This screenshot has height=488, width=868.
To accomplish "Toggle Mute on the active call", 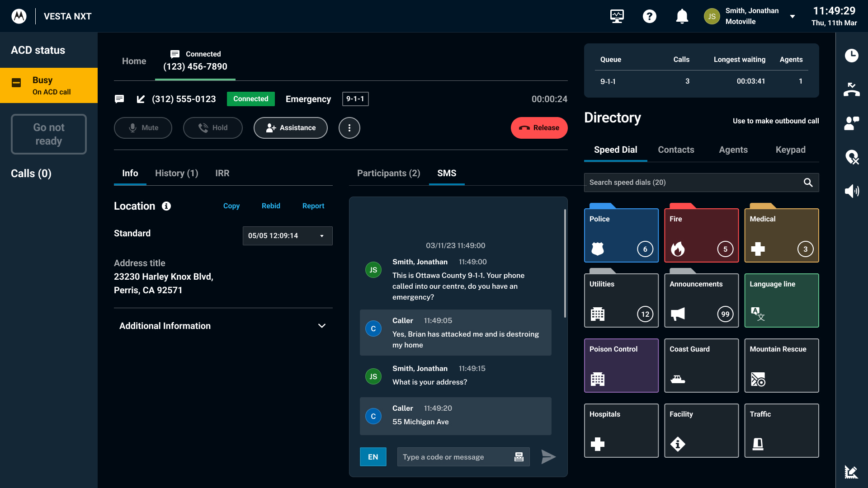I will click(x=143, y=128).
